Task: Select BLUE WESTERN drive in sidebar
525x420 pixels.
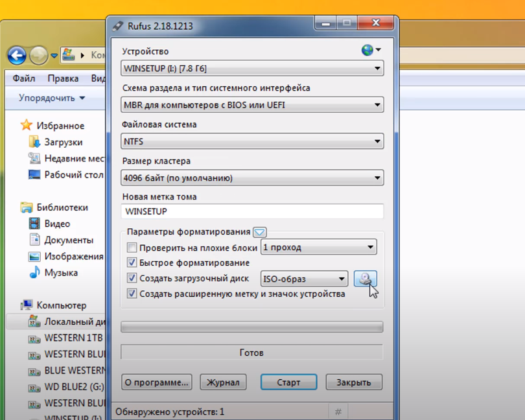Action: tap(67, 371)
